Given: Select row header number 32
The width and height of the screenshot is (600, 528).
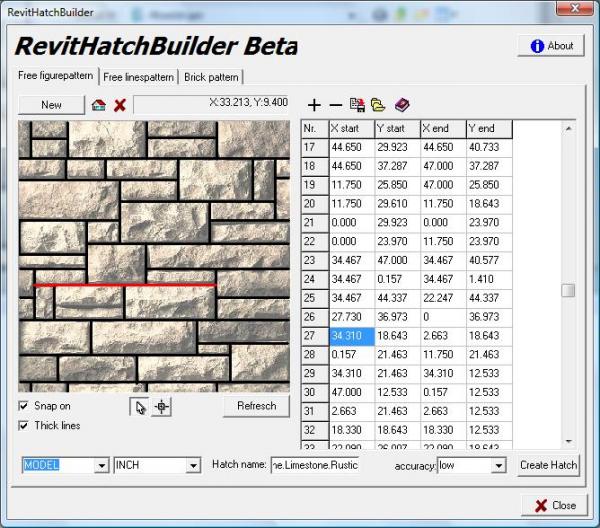Looking at the screenshot, I should tap(315, 430).
